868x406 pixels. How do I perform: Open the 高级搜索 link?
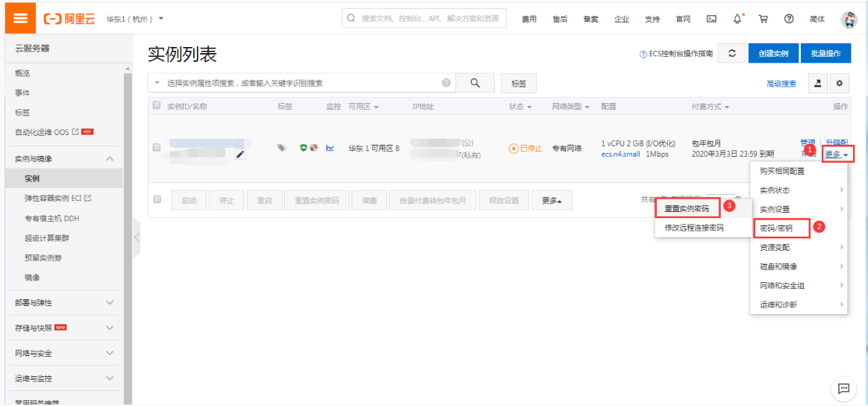pyautogui.click(x=781, y=84)
